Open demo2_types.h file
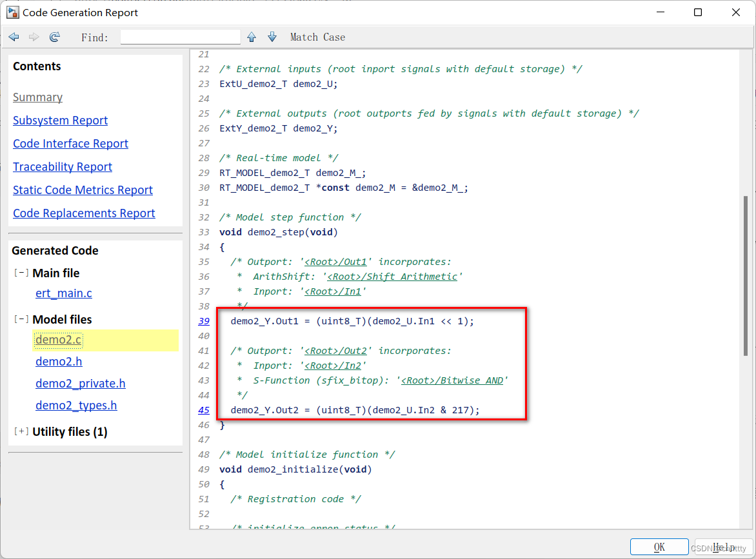Screen dimensions: 756x559 (76, 406)
